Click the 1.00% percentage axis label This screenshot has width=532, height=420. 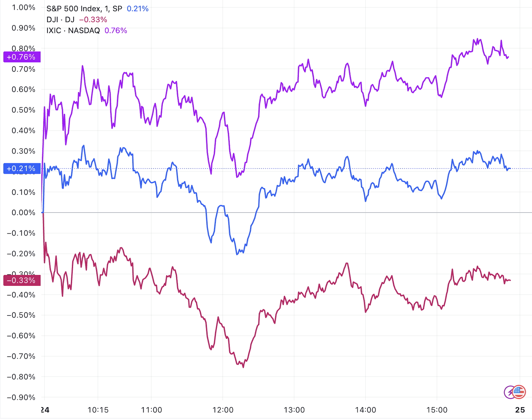click(x=23, y=8)
